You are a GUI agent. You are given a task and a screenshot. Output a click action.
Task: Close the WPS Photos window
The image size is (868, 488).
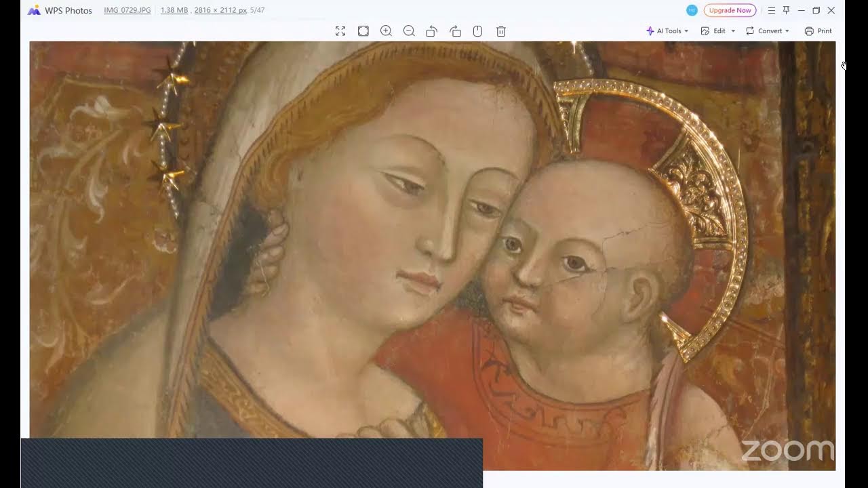click(831, 10)
